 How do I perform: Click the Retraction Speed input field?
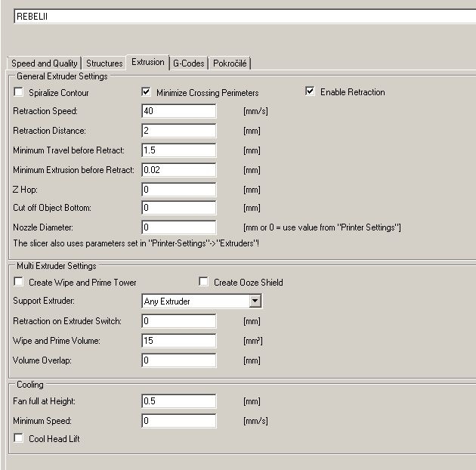[x=178, y=112]
